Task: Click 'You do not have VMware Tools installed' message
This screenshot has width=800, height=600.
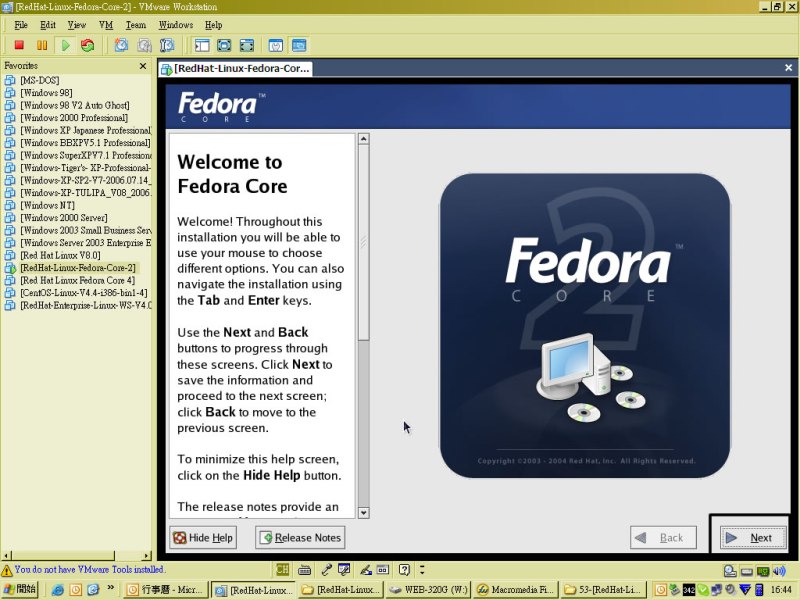Action: coord(89,569)
